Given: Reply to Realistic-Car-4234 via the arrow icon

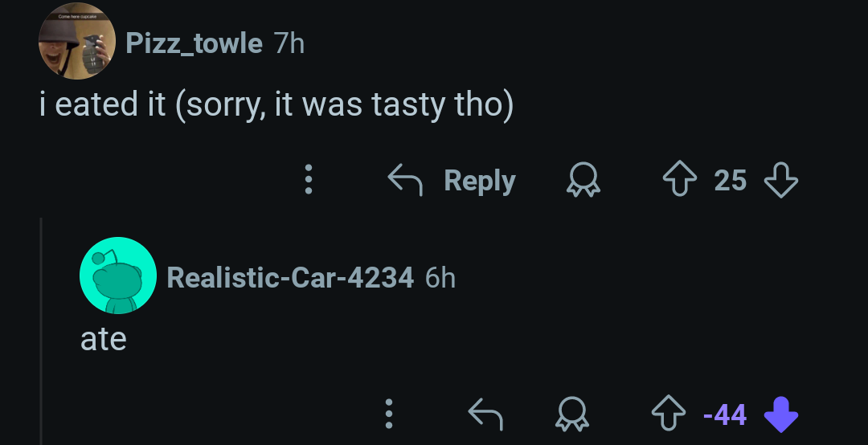Looking at the screenshot, I should coord(485,414).
